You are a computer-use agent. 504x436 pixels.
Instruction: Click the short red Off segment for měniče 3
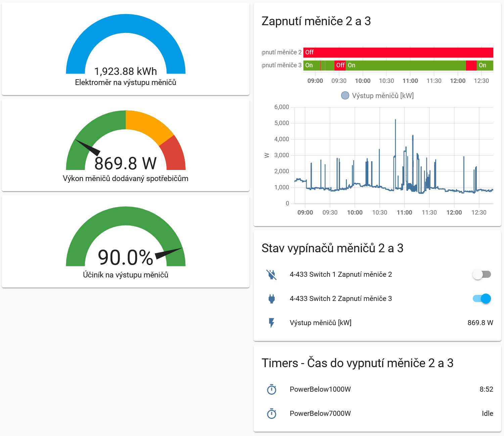[x=340, y=65]
